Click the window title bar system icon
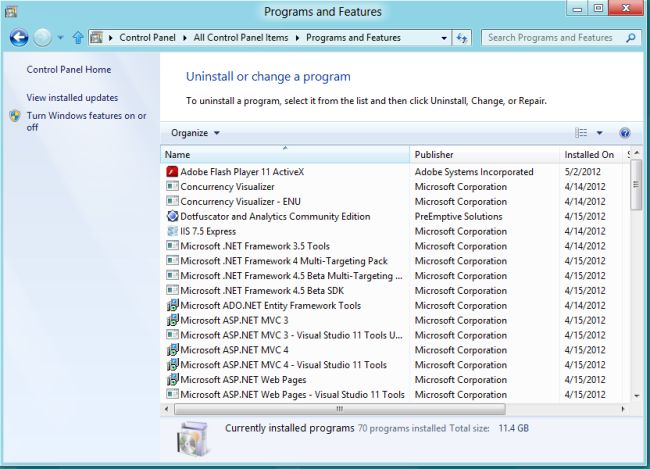650x469 pixels. point(11,12)
